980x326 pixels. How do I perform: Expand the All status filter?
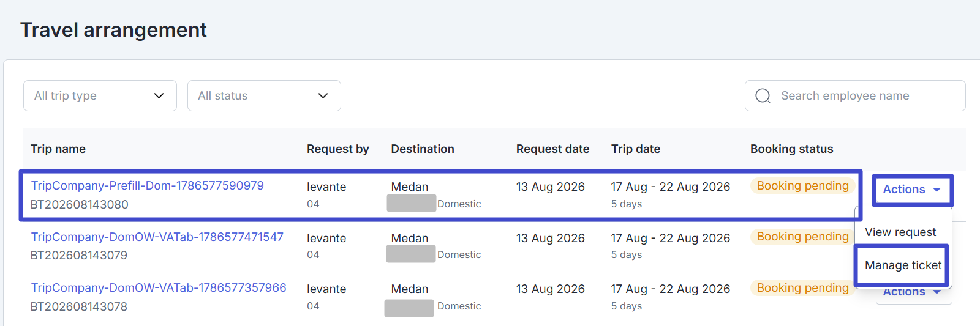[264, 96]
